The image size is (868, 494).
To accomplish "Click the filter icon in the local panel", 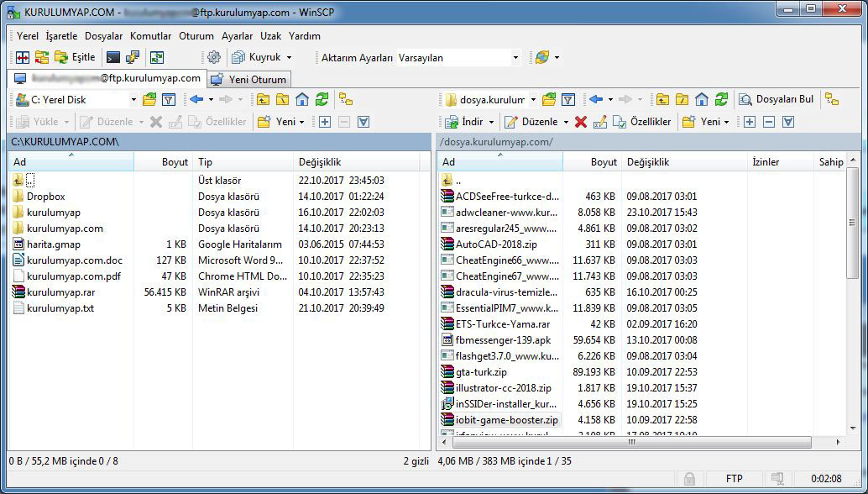I will 168,100.
